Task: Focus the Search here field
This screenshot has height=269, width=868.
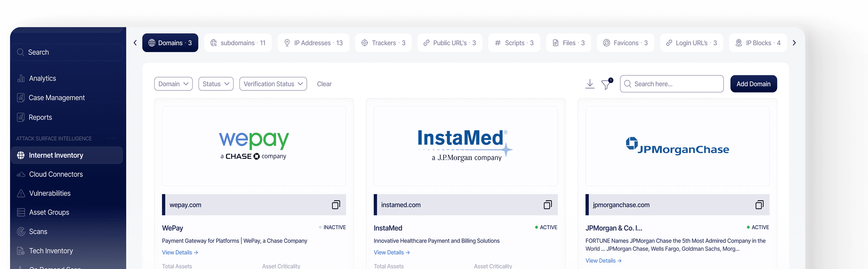Action: [672, 84]
